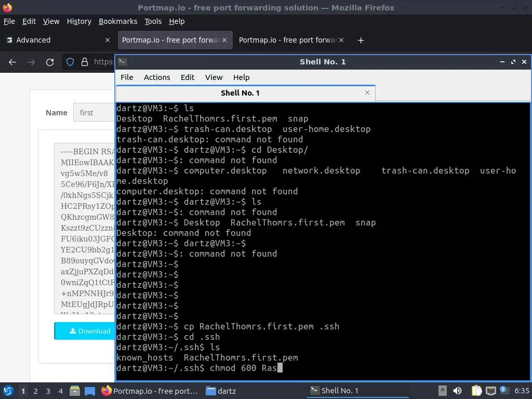This screenshot has width=532, height=399.
Task: Open the Firefox Tools menu
Action: (153, 21)
